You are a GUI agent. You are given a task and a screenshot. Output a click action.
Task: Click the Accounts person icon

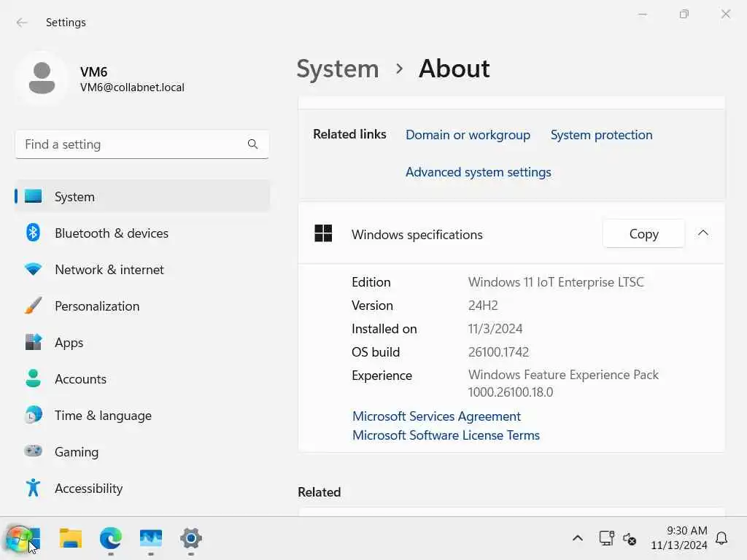[33, 378]
